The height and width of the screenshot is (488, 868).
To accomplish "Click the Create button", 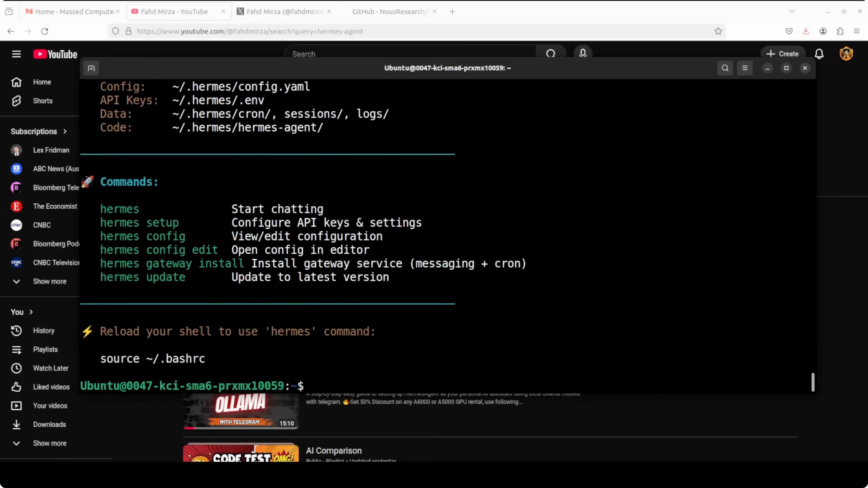I will (782, 54).
